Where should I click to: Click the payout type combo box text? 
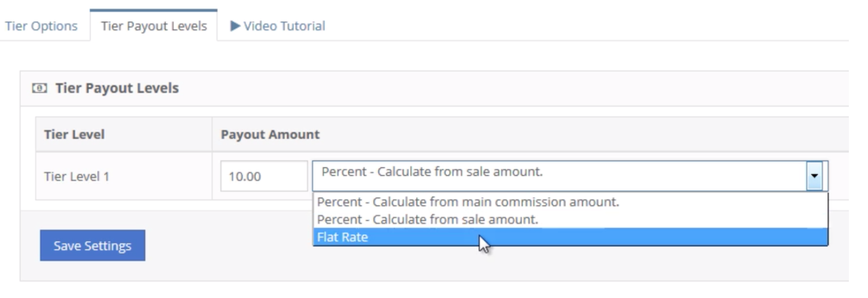(432, 172)
